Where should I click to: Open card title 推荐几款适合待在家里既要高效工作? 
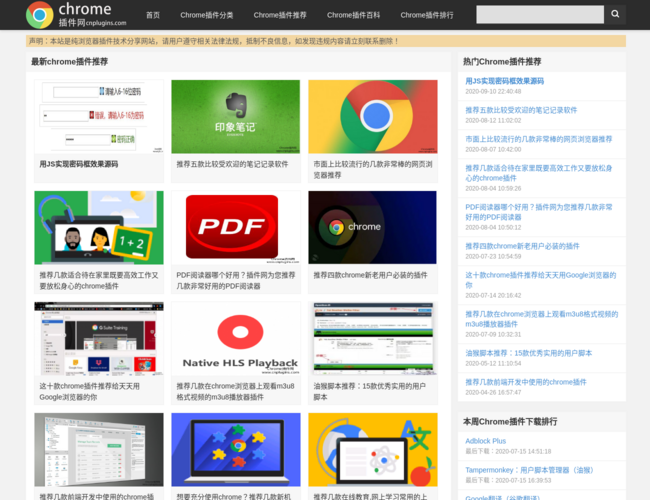pos(99,281)
